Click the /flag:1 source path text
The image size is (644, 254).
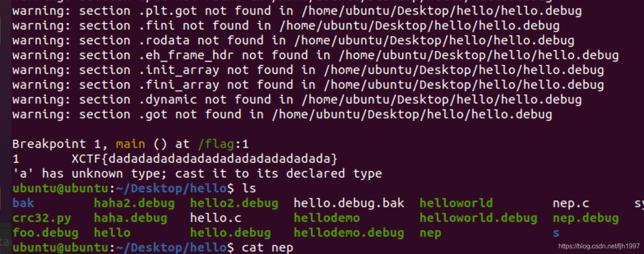[x=223, y=144]
